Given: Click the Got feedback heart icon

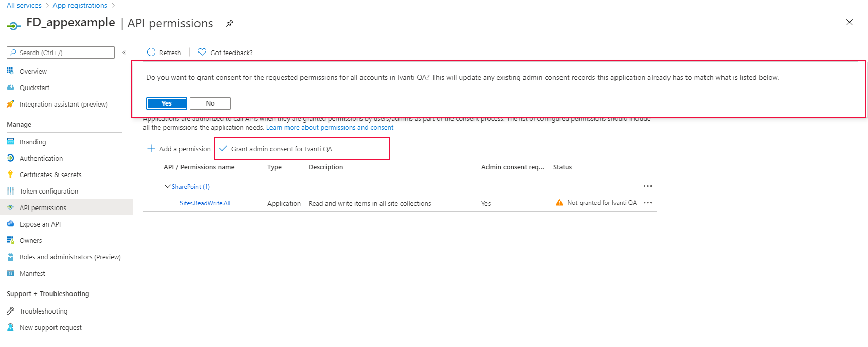Looking at the screenshot, I should coord(202,52).
